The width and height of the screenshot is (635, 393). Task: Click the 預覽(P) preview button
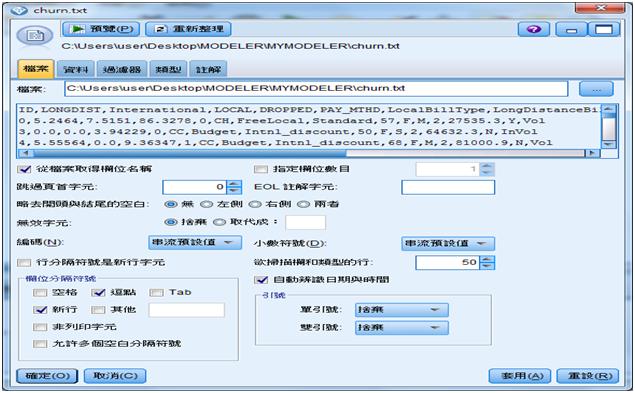pos(101,29)
